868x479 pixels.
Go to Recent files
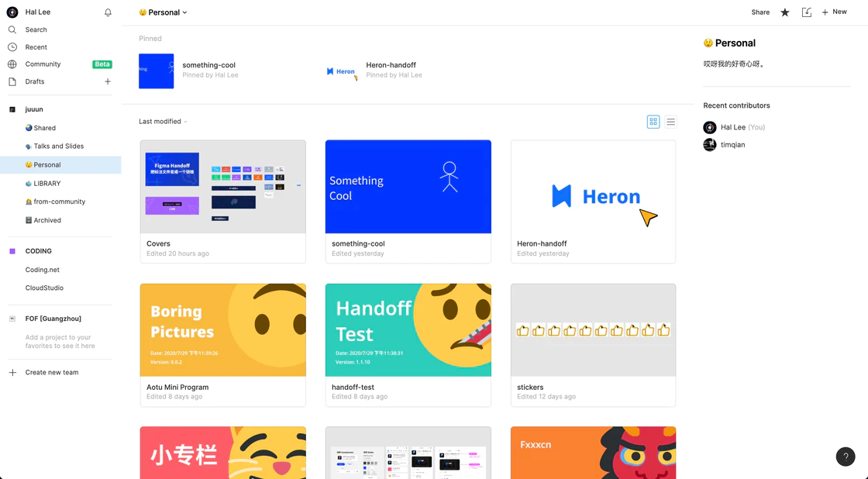pos(36,47)
